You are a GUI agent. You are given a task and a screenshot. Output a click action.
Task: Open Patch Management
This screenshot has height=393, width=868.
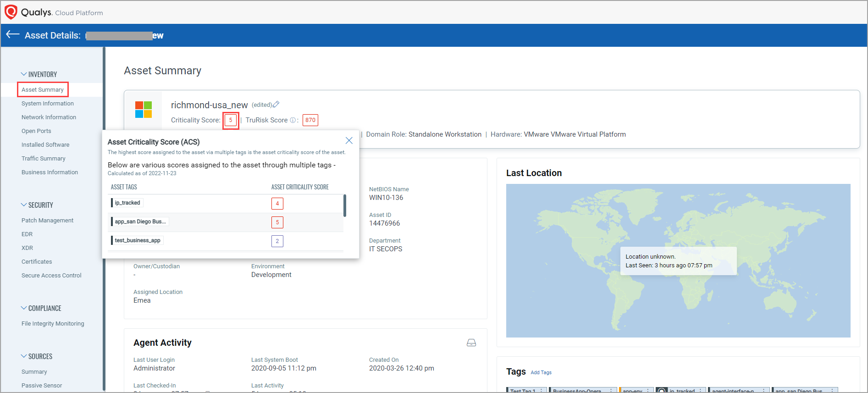tap(47, 220)
